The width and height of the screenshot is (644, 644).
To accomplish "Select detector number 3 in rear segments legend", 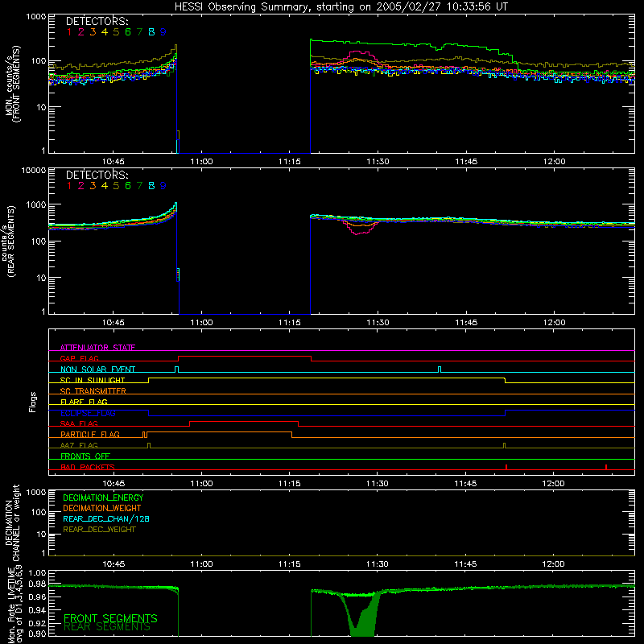I will [93, 186].
